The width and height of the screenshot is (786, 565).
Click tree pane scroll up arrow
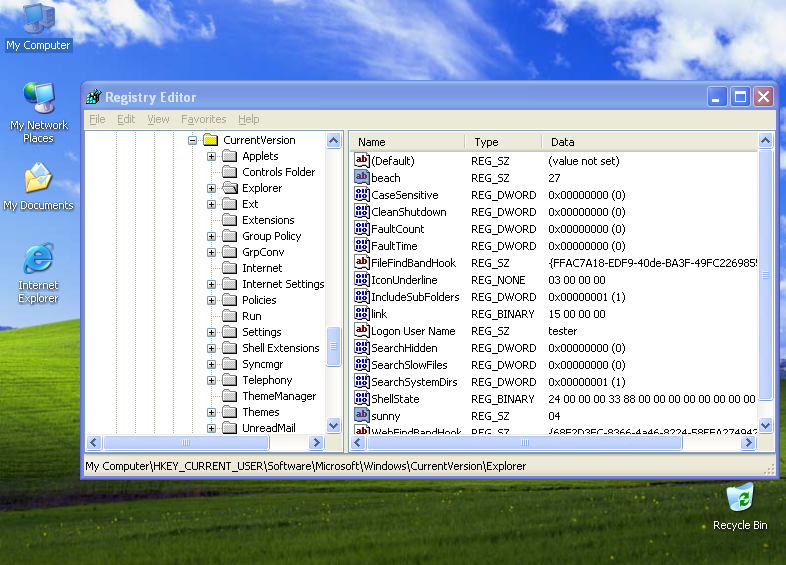click(333, 140)
